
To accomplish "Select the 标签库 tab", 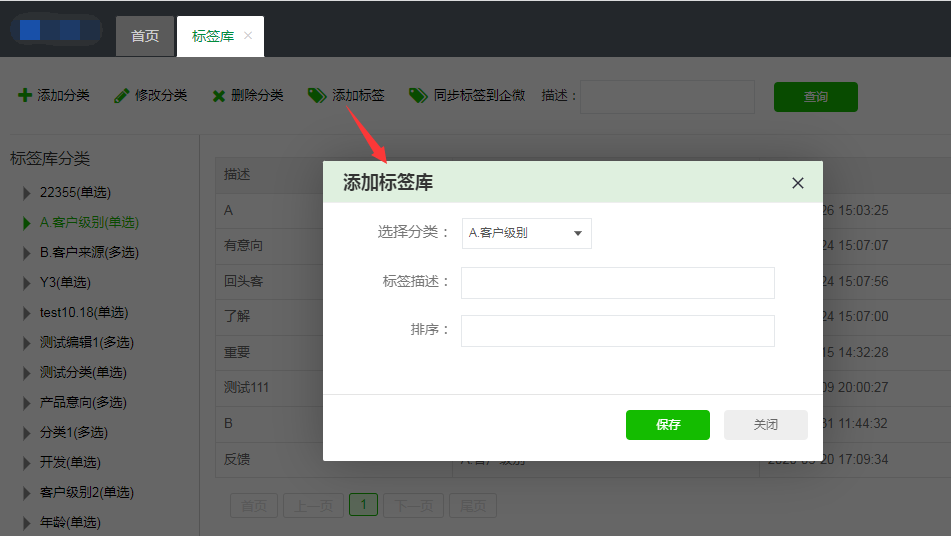I will pos(212,36).
